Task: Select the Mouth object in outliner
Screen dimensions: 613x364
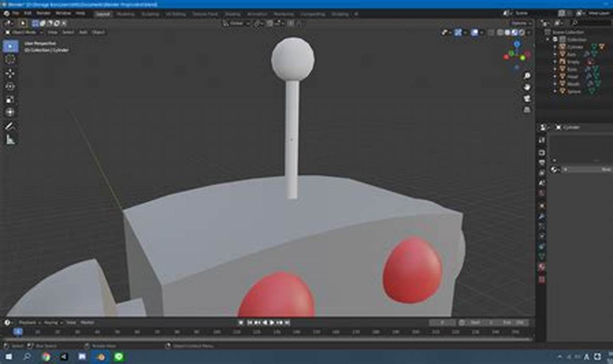Action: (x=573, y=84)
